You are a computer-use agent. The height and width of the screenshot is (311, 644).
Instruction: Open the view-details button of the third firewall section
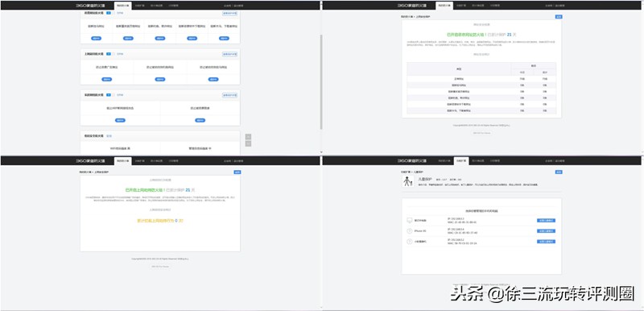pyautogui.click(x=229, y=95)
